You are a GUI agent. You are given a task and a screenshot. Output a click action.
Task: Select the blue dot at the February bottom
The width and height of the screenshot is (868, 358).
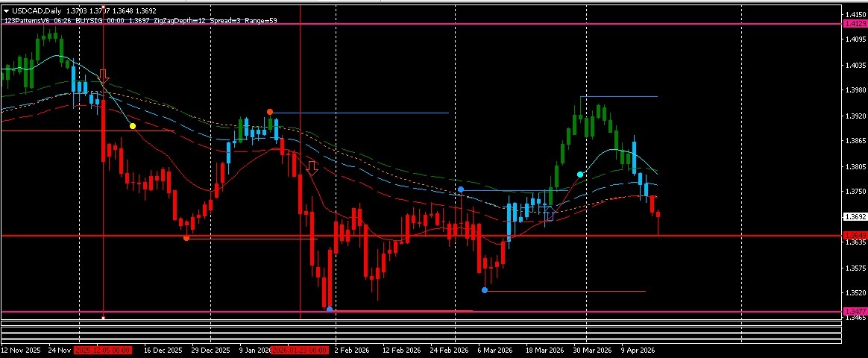click(x=330, y=310)
